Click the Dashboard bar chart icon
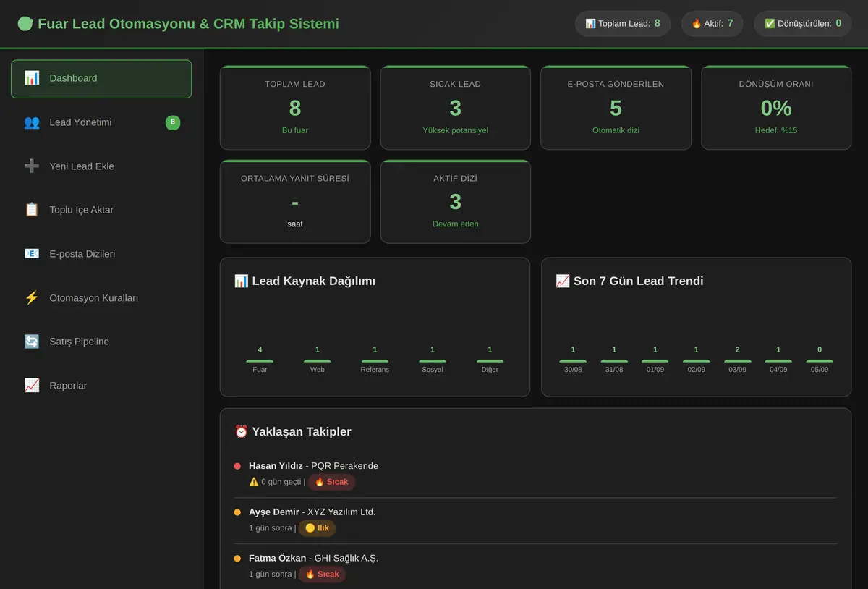The image size is (868, 589). point(32,78)
